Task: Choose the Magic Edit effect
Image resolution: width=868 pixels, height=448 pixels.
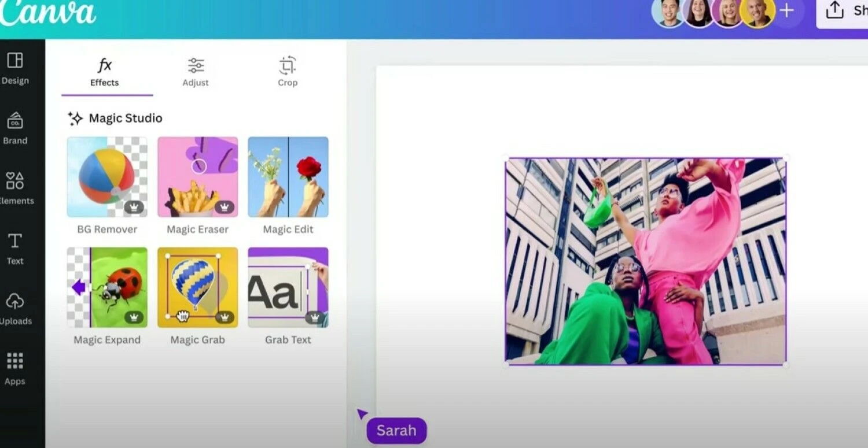Action: coord(288,177)
